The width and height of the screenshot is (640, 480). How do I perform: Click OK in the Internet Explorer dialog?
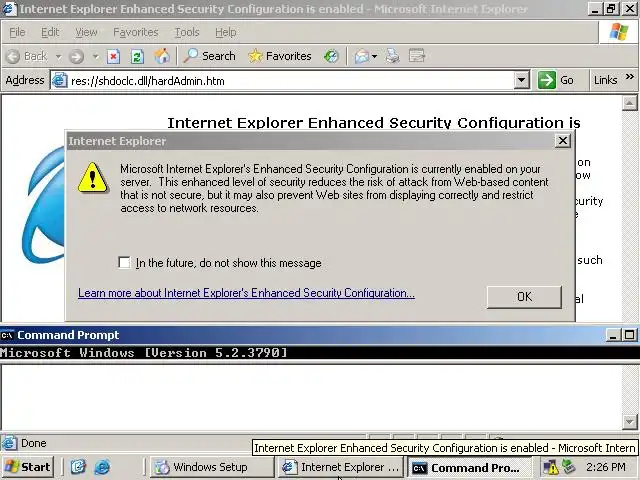[x=524, y=297]
